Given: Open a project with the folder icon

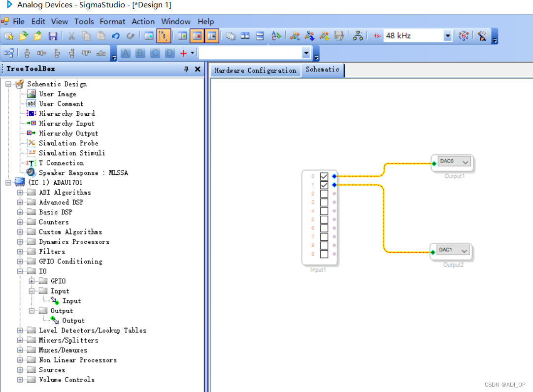Looking at the screenshot, I should point(23,35).
